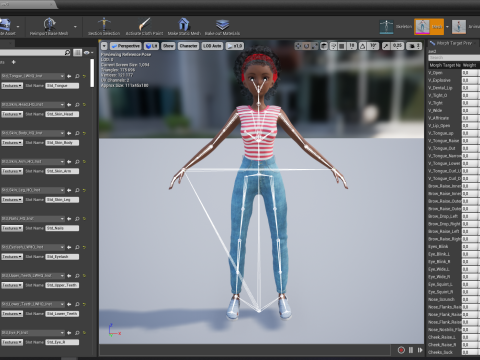Select the Mesh editor mode thumbnail

coord(422,27)
